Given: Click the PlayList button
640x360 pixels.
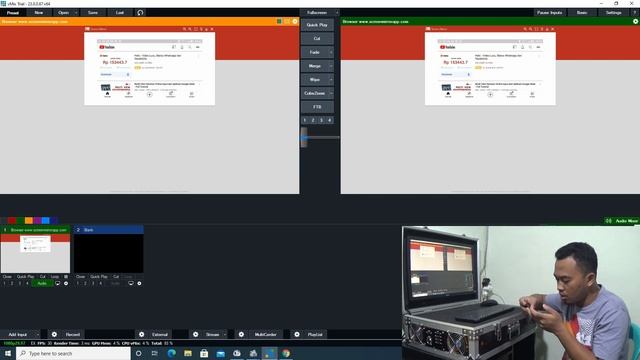Looking at the screenshot, I should click(x=315, y=334).
